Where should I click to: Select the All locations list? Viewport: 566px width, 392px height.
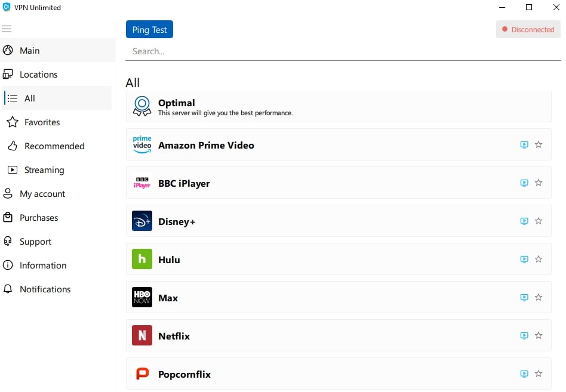(x=57, y=98)
